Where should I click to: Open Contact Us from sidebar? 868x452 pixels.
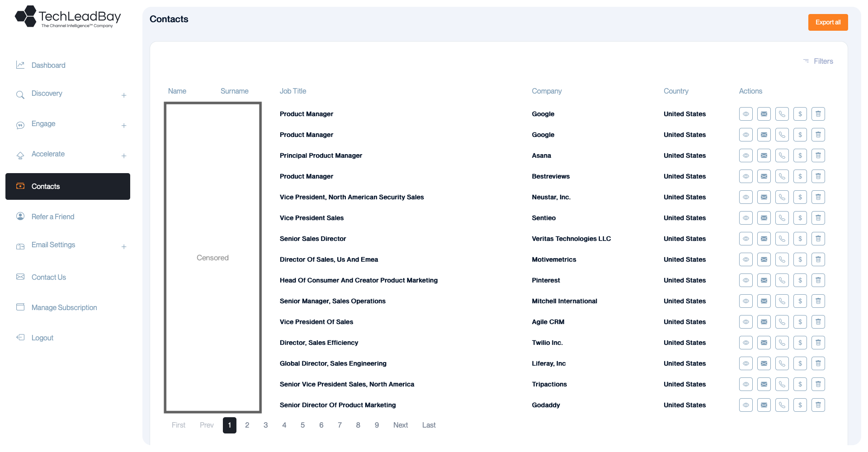click(x=49, y=277)
